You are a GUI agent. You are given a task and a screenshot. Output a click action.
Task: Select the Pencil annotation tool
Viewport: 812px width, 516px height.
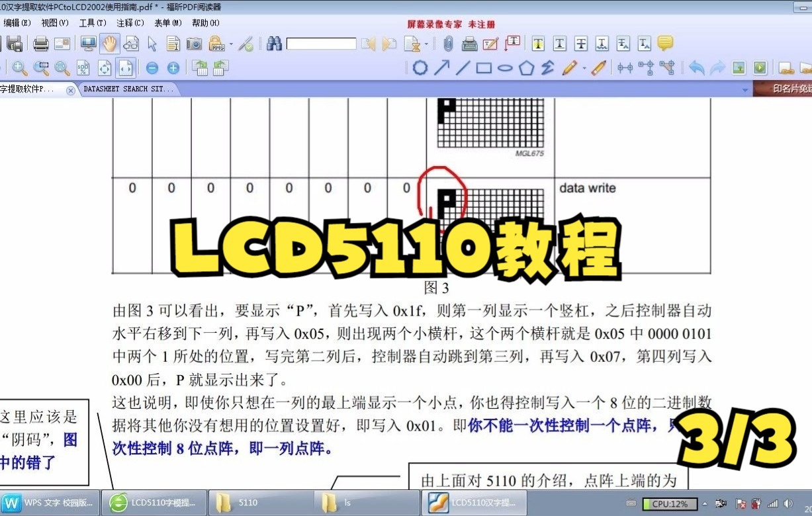570,67
